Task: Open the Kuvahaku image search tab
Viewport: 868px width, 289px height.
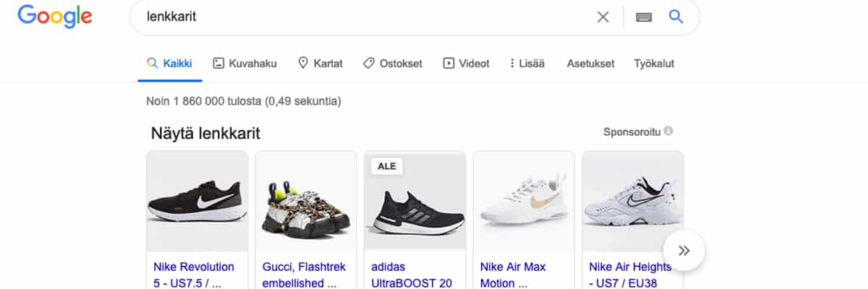Action: click(x=244, y=64)
